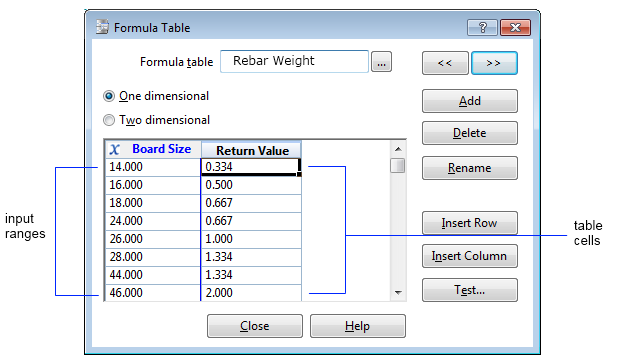Go to next formula table (>>)
621x362 pixels.
point(494,63)
